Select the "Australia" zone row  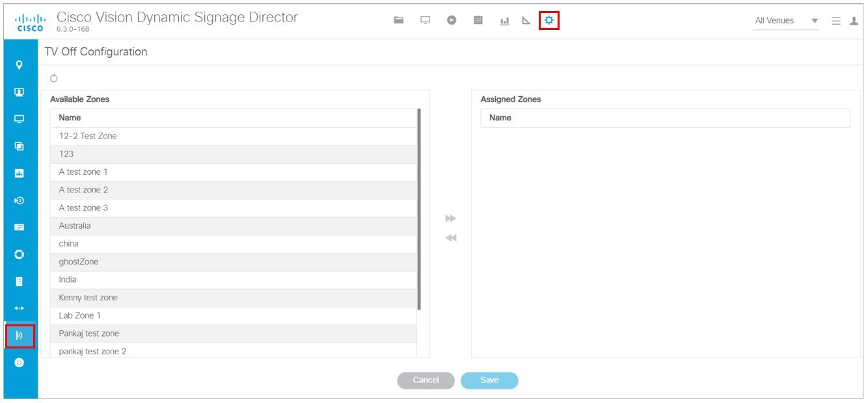tap(234, 226)
